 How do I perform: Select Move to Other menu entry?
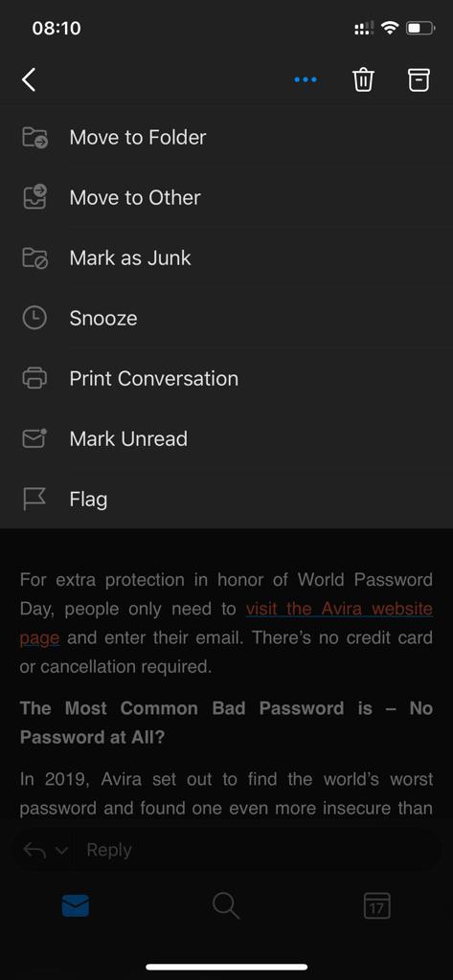[226, 197]
